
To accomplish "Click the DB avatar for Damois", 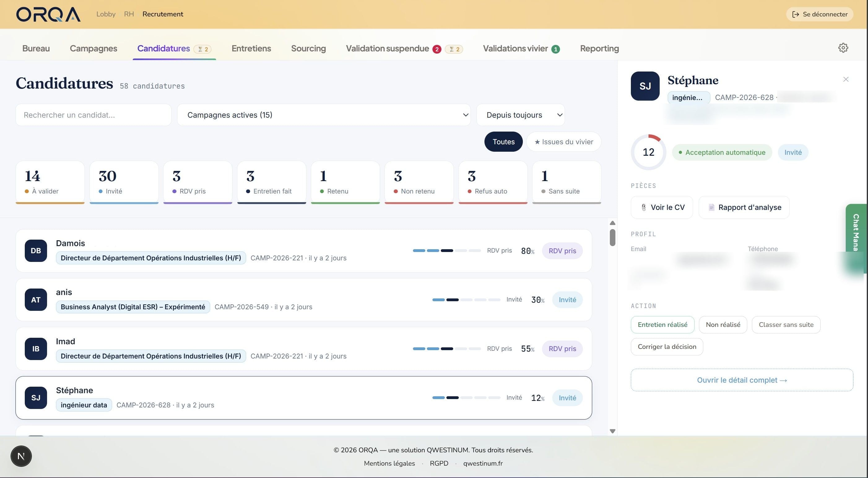I will pyautogui.click(x=36, y=251).
